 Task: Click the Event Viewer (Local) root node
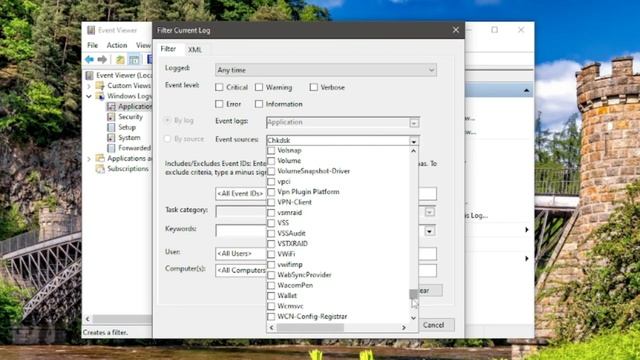118,75
